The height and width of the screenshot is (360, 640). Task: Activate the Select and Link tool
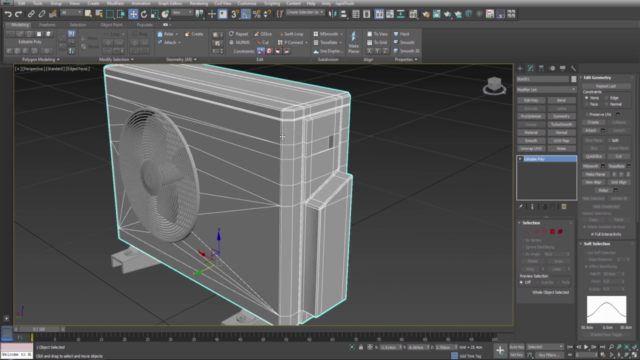click(31, 14)
